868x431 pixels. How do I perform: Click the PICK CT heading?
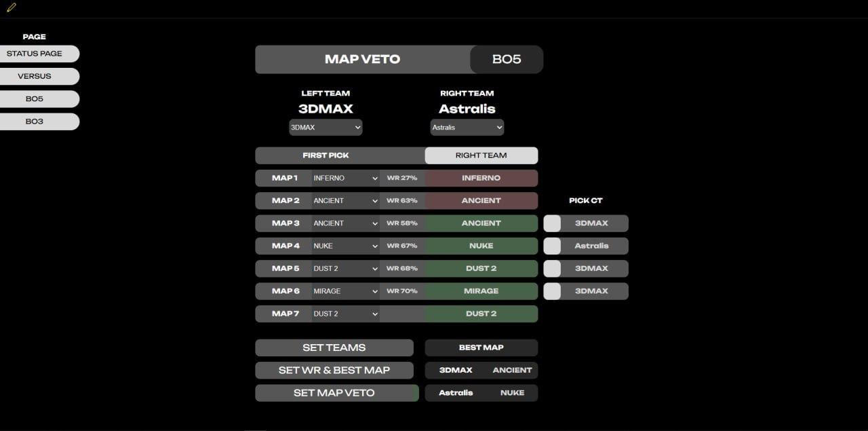[x=586, y=201]
